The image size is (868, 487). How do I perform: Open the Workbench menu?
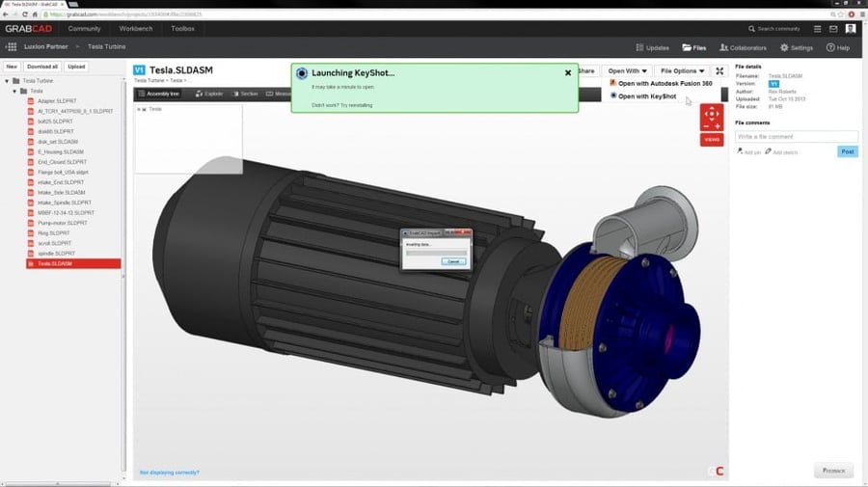click(x=136, y=29)
